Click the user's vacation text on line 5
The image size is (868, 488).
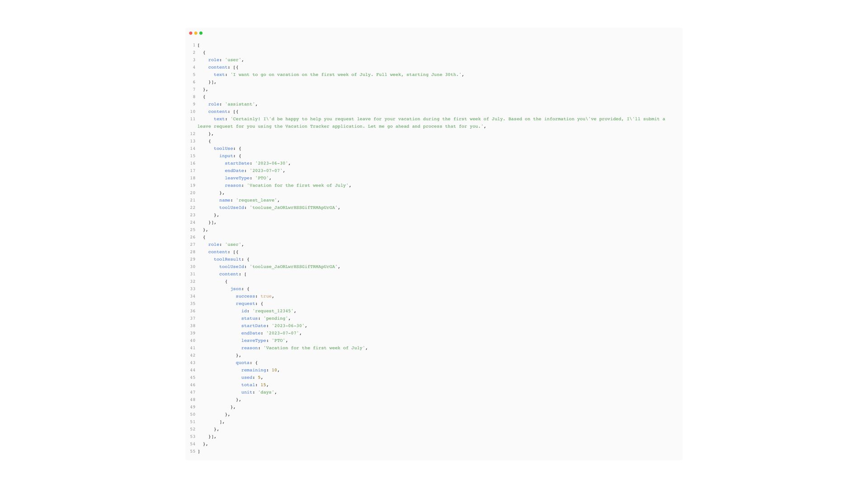pos(346,75)
